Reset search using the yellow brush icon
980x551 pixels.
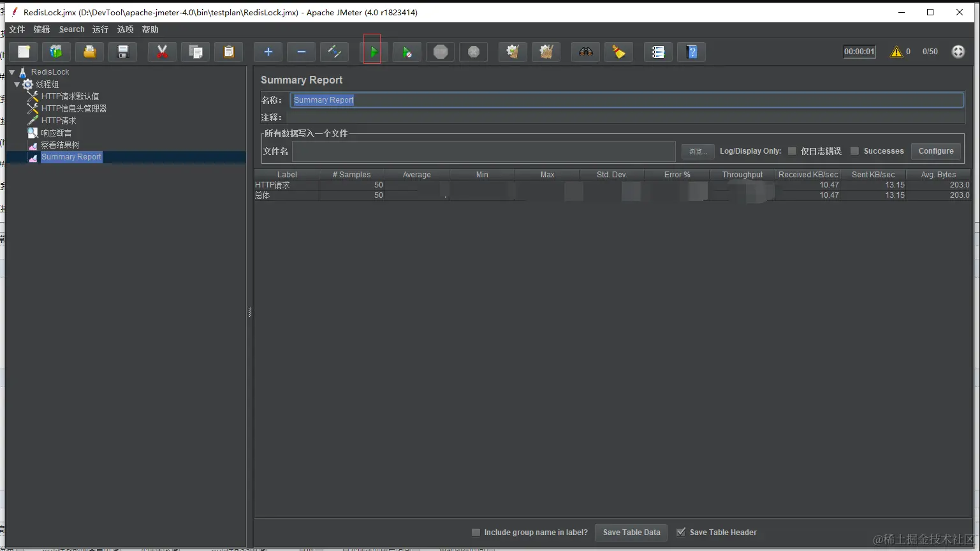tap(619, 52)
